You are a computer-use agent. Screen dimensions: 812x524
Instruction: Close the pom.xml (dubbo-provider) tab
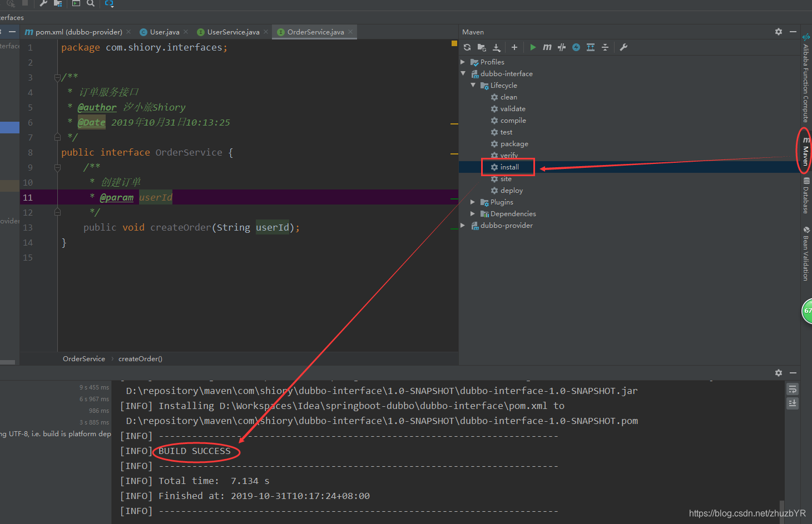128,32
